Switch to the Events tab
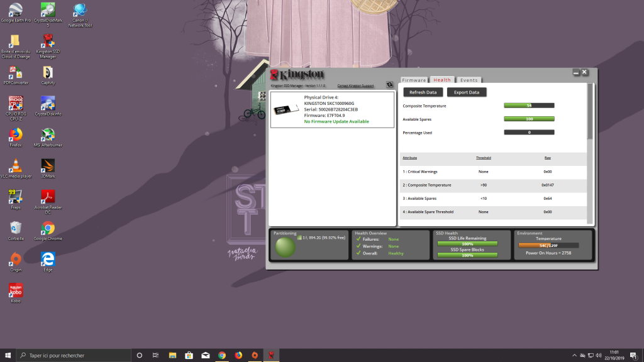644x362 pixels. point(469,80)
